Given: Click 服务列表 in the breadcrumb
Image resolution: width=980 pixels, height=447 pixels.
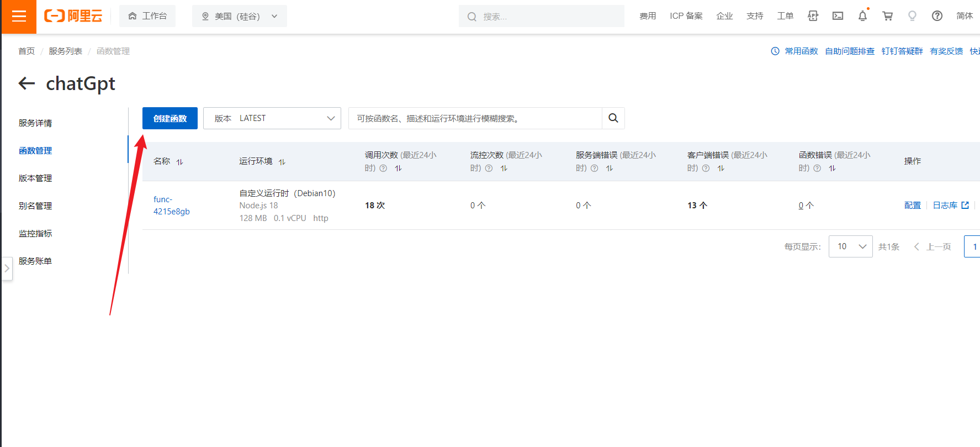Looking at the screenshot, I should point(65,51).
